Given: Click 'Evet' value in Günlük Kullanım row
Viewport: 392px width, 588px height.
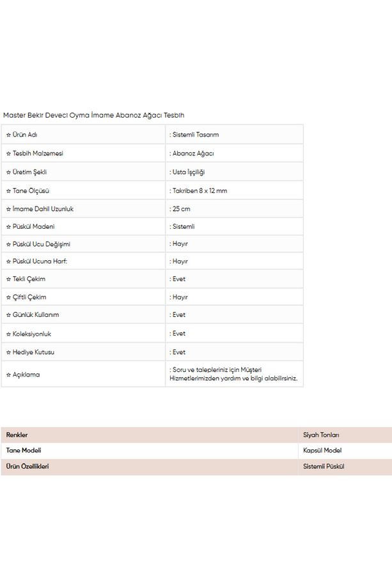Looking at the screenshot, I should (x=179, y=314).
